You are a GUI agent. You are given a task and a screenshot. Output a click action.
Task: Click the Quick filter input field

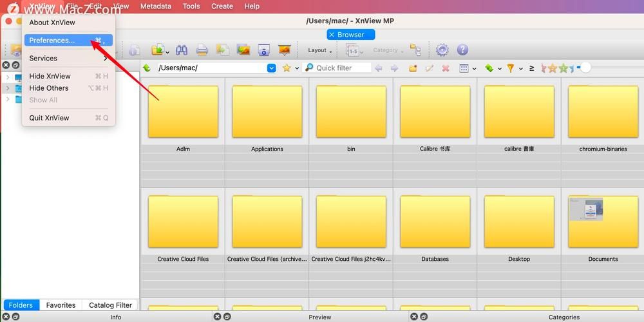click(336, 68)
